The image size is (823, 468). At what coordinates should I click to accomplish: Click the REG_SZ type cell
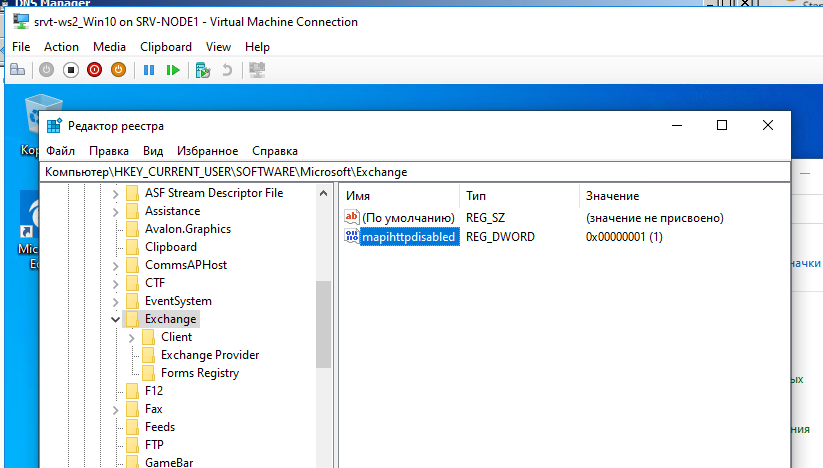pos(486,218)
